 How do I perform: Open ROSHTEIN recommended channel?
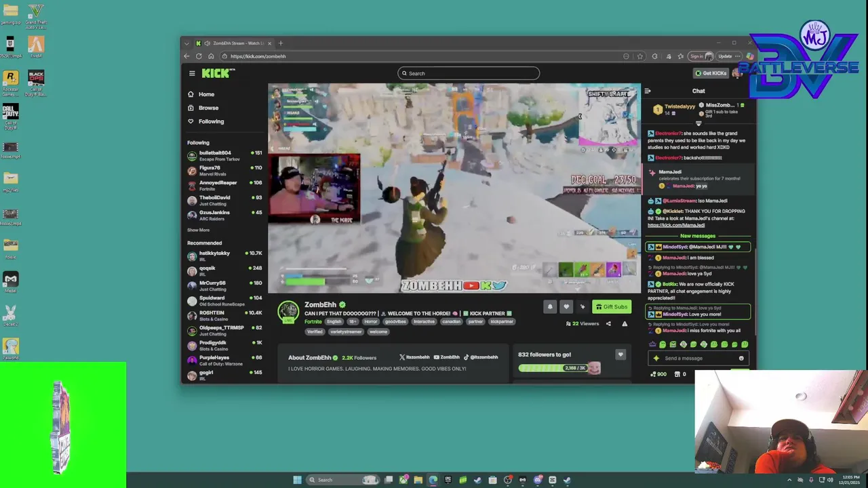click(x=224, y=316)
